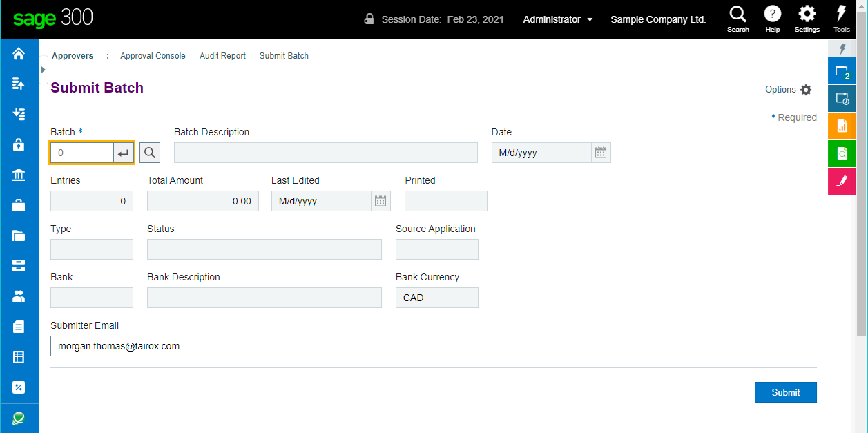Click the briefcase icon in sidebar
Image resolution: width=868 pixels, height=433 pixels.
19,205
